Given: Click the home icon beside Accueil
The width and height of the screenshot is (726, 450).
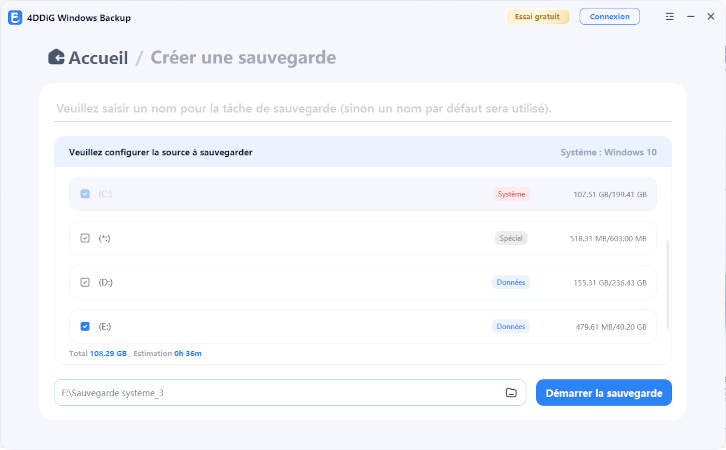Looking at the screenshot, I should click(x=56, y=57).
